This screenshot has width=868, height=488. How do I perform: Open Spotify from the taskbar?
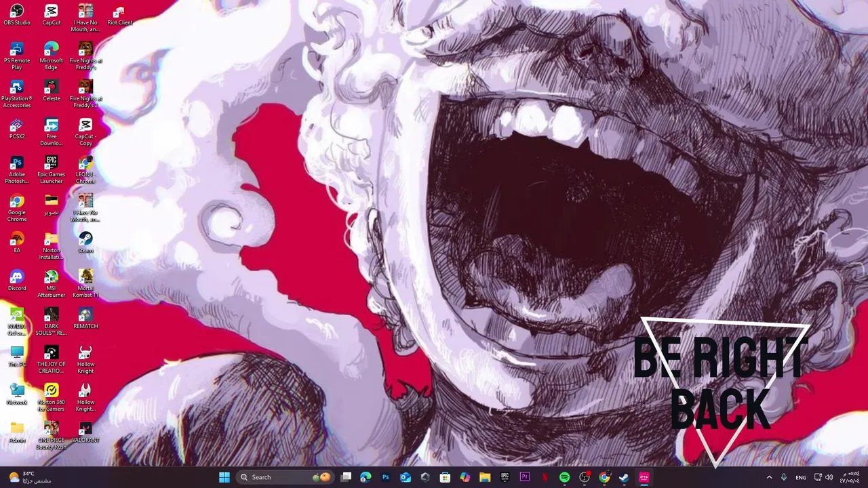(564, 477)
